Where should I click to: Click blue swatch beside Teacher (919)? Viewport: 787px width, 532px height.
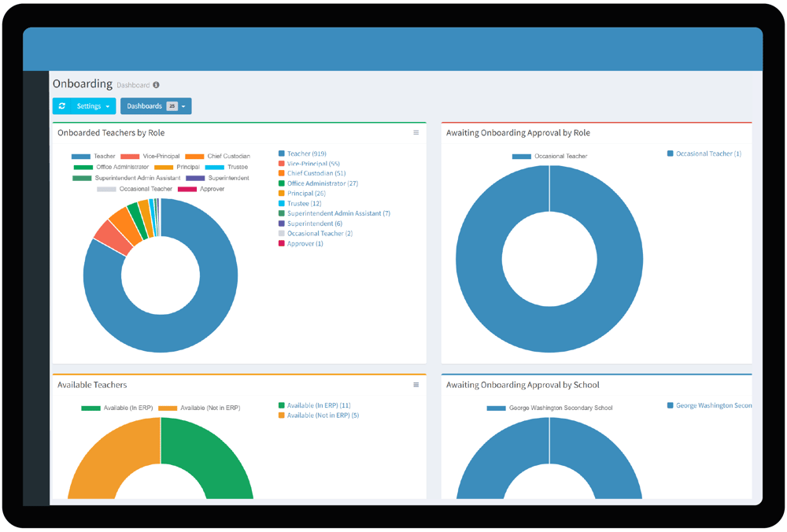[282, 153]
